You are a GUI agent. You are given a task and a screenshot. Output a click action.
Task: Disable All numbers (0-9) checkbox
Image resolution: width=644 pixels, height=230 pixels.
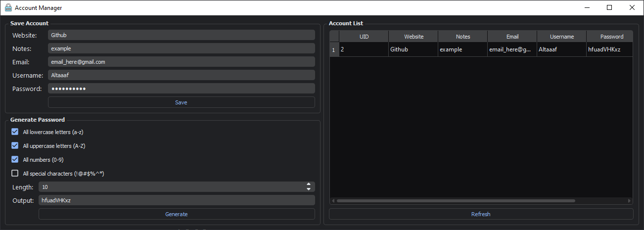[x=15, y=159]
